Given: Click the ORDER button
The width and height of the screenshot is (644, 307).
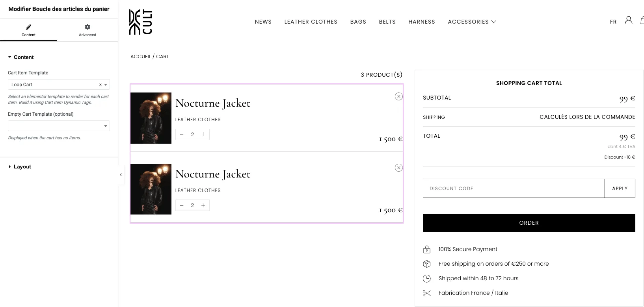Looking at the screenshot, I should 529,223.
